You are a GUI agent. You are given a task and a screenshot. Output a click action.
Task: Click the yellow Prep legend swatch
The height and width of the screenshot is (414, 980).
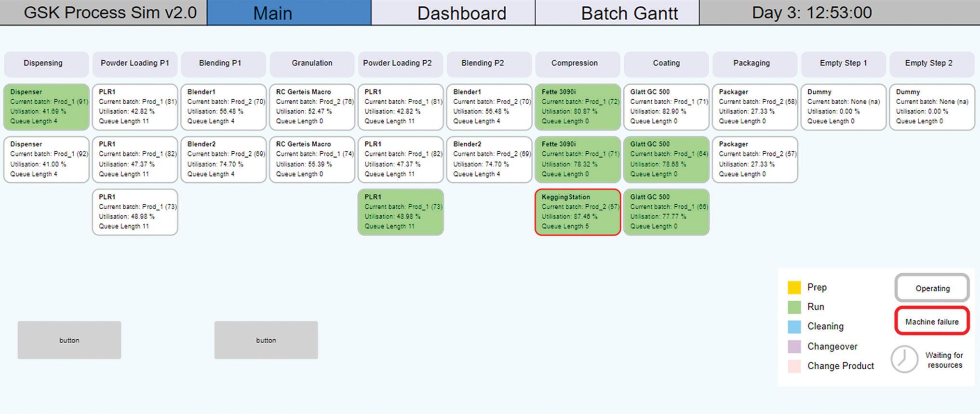794,288
